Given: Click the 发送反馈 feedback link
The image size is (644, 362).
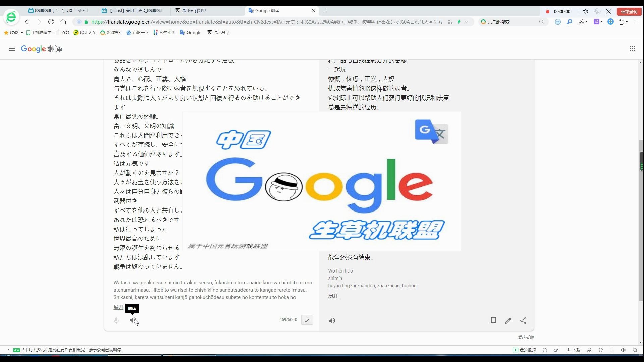Looking at the screenshot, I should click(526, 337).
